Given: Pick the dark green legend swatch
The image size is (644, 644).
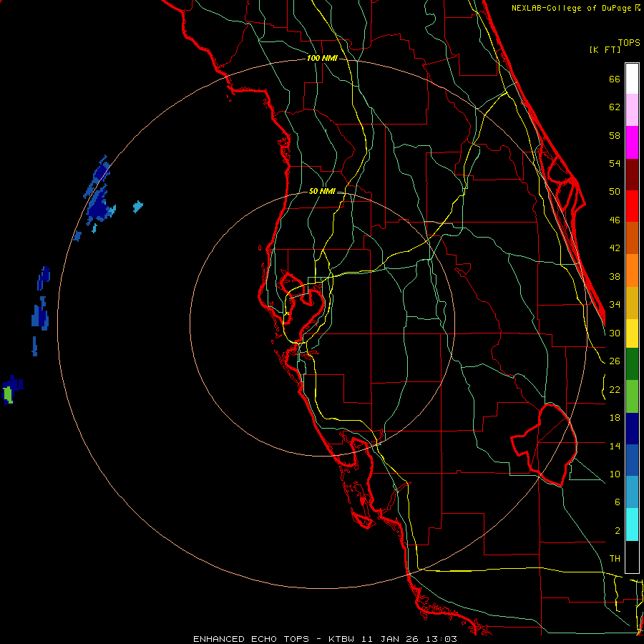Looking at the screenshot, I should 632,364.
